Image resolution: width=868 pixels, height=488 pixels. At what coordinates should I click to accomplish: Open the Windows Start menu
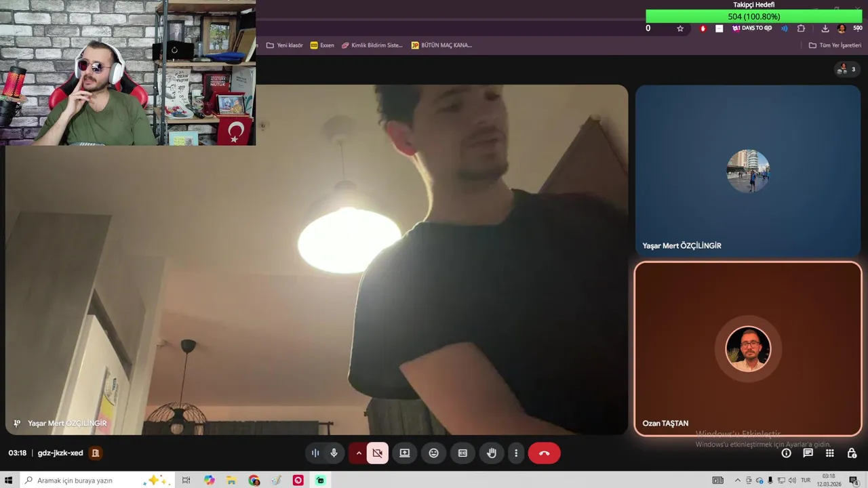pos(9,481)
